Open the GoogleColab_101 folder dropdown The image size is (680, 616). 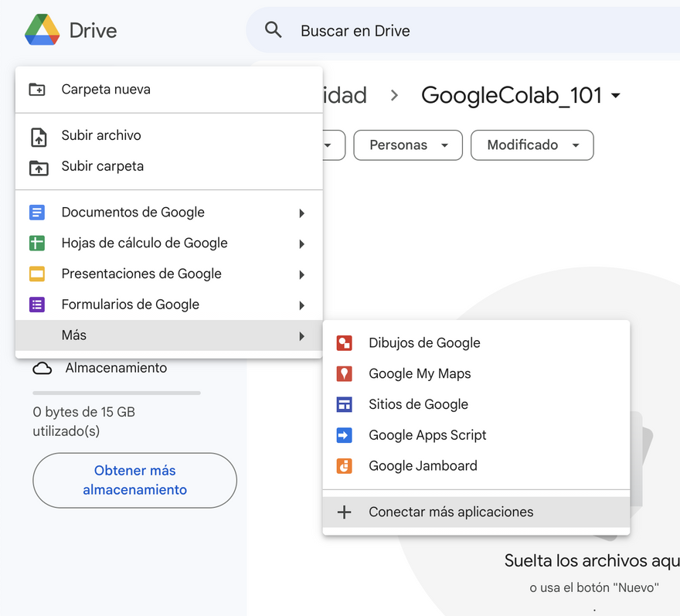(x=615, y=95)
